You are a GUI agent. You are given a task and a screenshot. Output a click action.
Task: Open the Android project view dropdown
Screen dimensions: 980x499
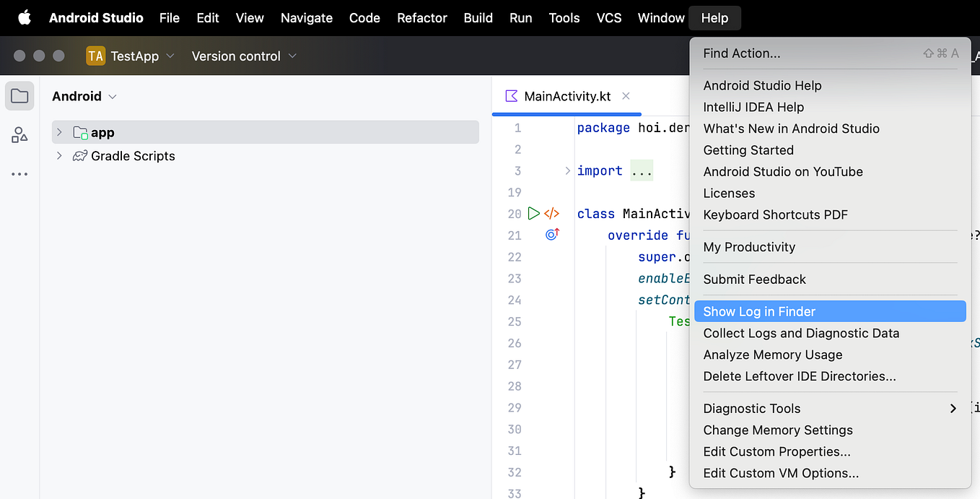tap(84, 96)
